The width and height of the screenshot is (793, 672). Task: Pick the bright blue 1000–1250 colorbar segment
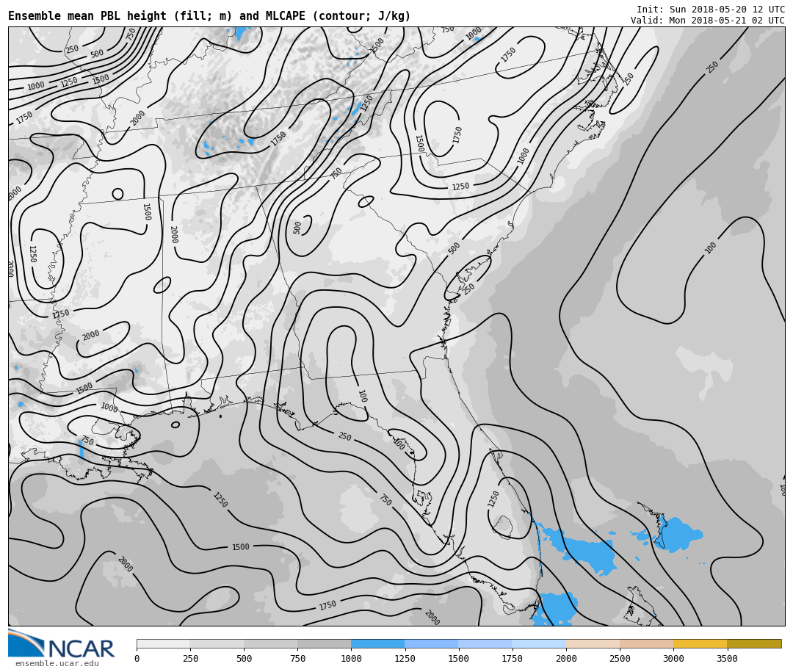point(377,643)
